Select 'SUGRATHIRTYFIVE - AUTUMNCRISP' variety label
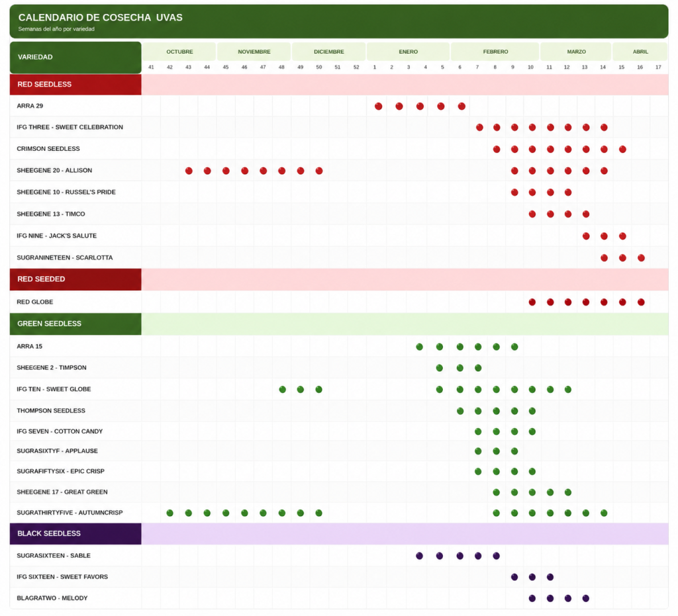Image resolution: width=678 pixels, height=616 pixels. click(70, 512)
